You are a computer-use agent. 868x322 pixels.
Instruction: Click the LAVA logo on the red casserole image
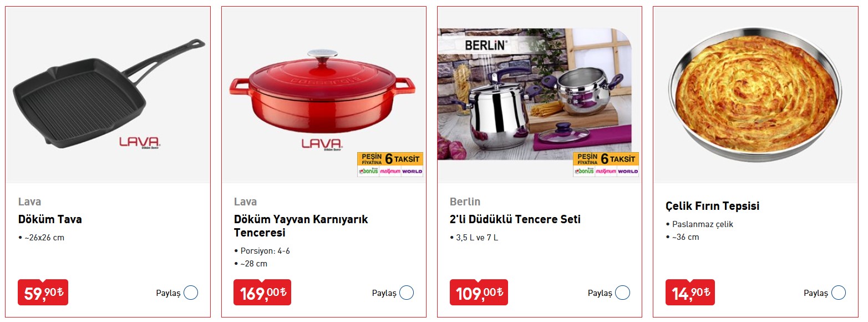coord(322,144)
